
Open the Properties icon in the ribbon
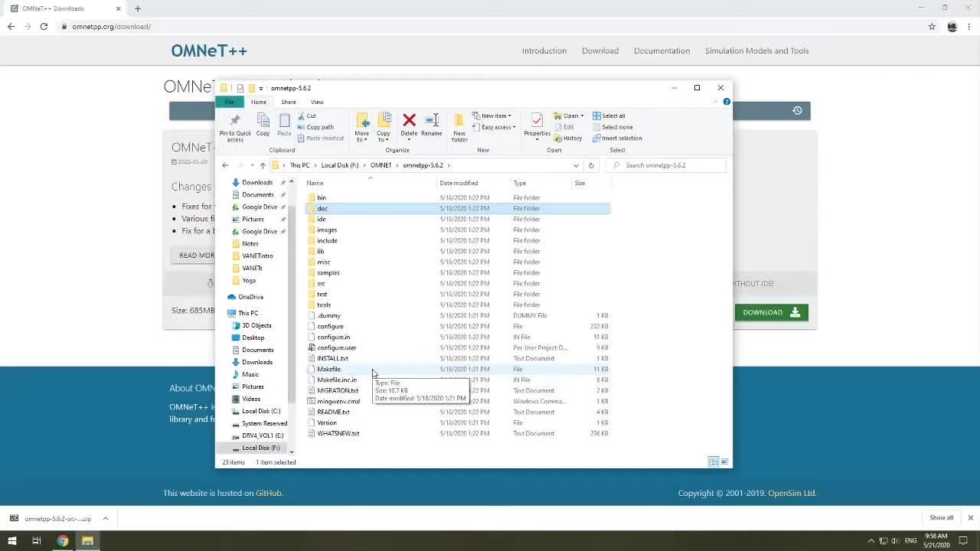537,124
